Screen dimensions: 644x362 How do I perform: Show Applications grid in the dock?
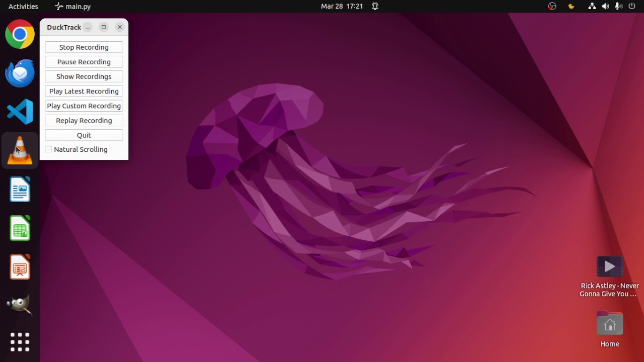point(20,342)
